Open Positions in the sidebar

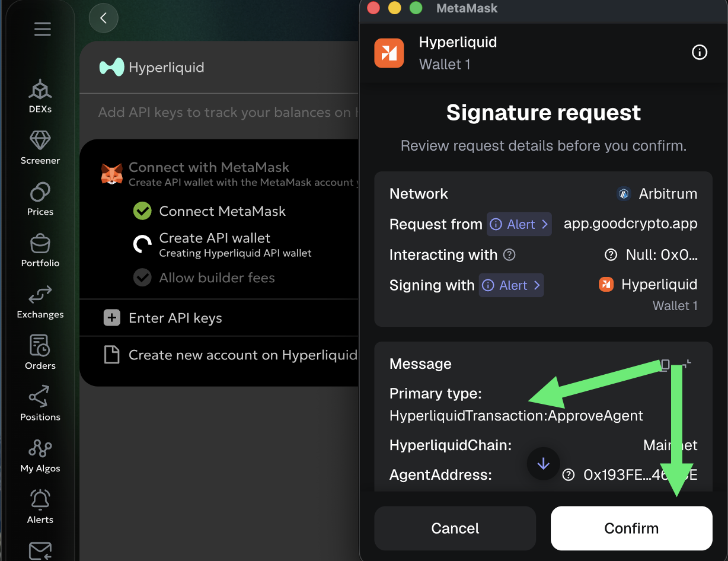40,404
